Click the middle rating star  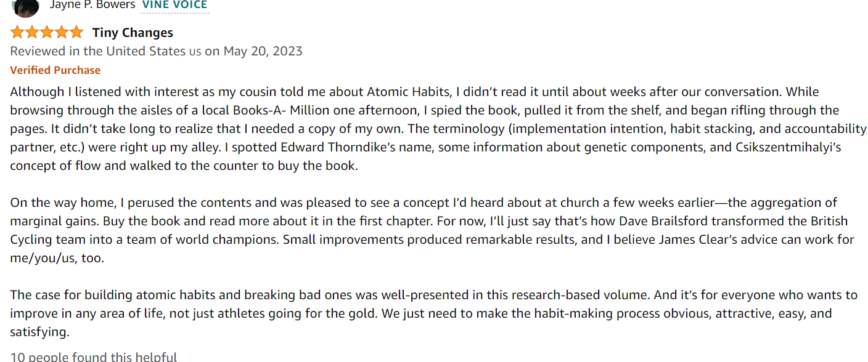pos(46,33)
